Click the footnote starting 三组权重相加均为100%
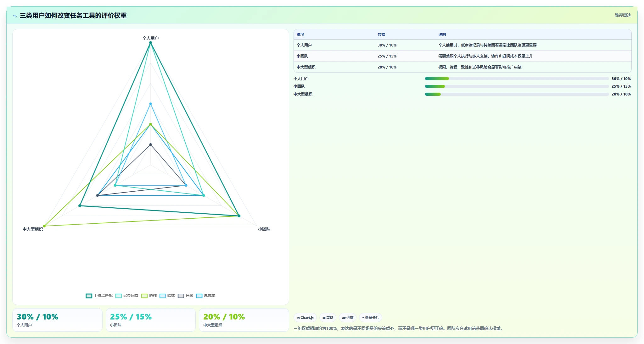644x344 pixels. click(399, 329)
